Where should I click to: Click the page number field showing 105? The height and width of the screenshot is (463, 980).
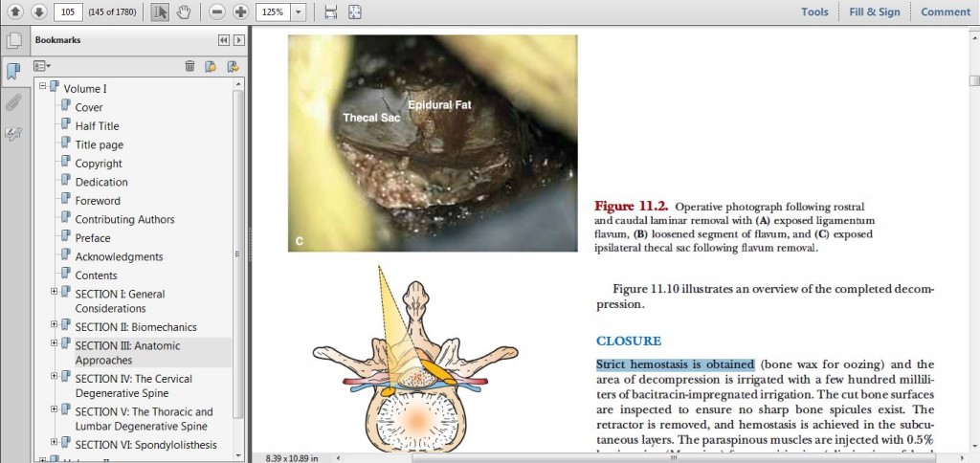(69, 11)
